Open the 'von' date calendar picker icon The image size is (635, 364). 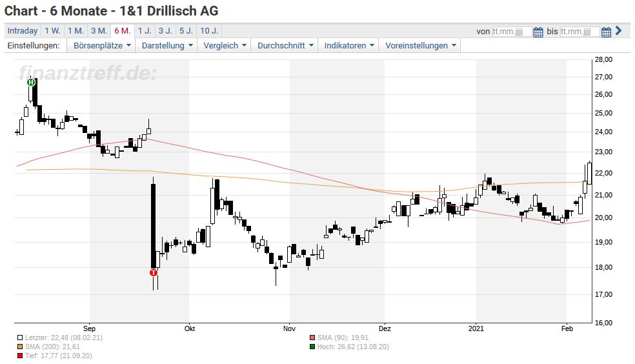click(x=538, y=32)
